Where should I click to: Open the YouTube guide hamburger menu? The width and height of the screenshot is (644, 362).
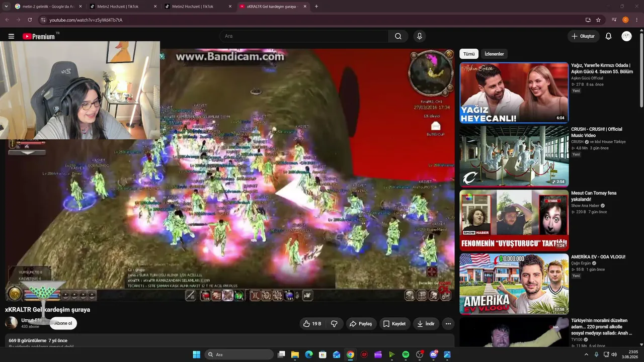tap(11, 36)
